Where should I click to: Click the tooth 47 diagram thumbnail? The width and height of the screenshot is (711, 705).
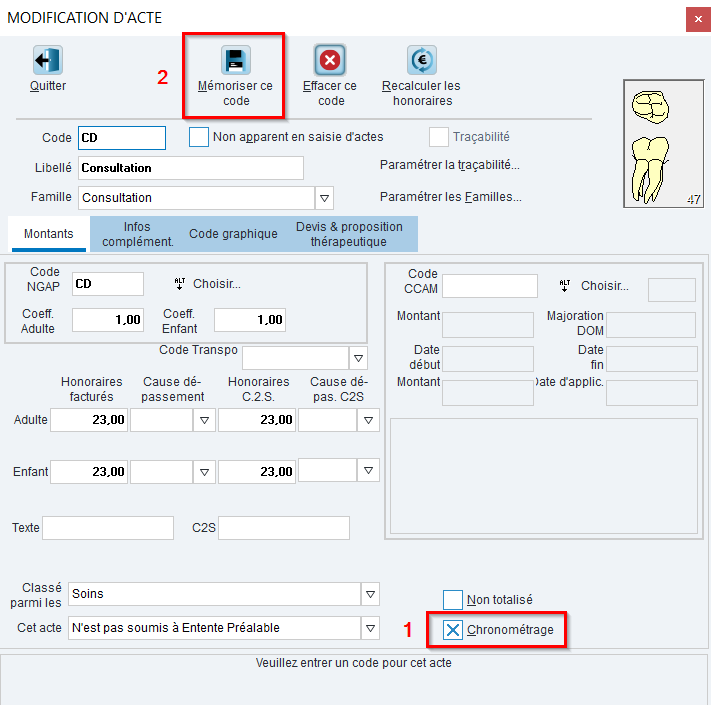[663, 144]
